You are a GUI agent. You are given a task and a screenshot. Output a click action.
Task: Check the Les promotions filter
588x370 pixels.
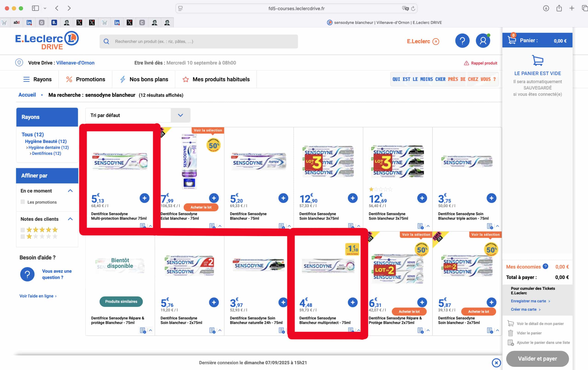(23, 202)
